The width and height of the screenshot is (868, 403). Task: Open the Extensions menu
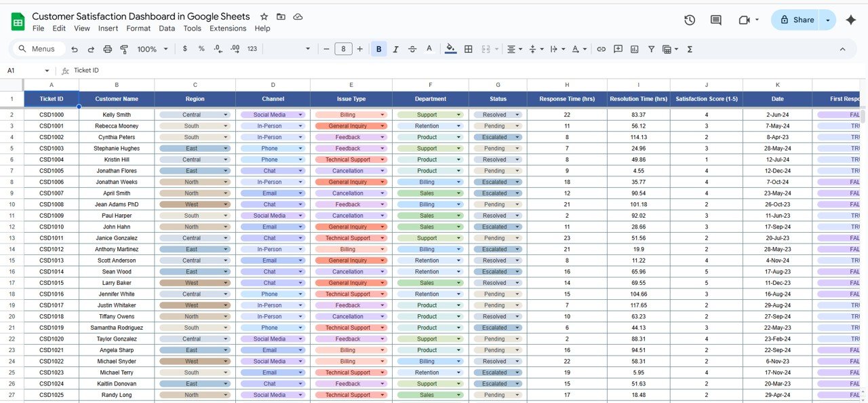(228, 28)
